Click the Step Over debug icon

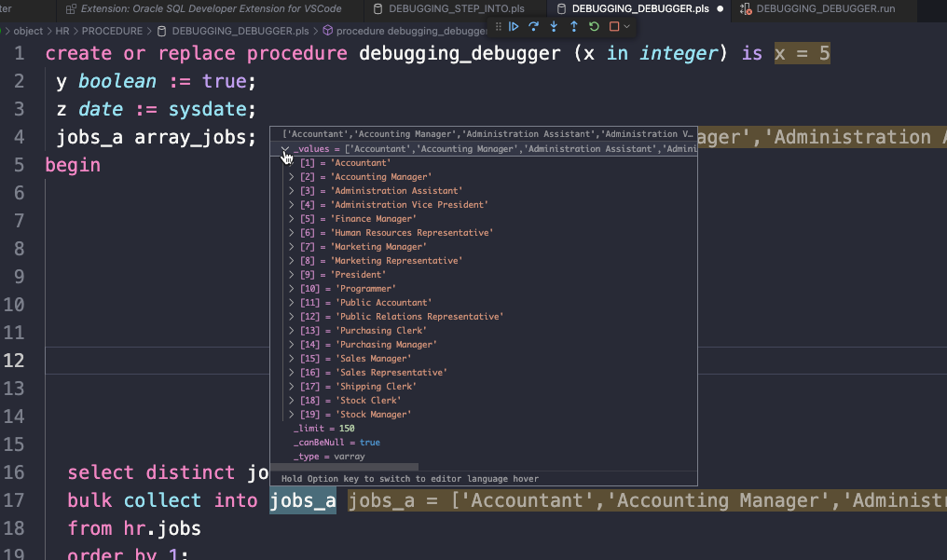[533, 27]
